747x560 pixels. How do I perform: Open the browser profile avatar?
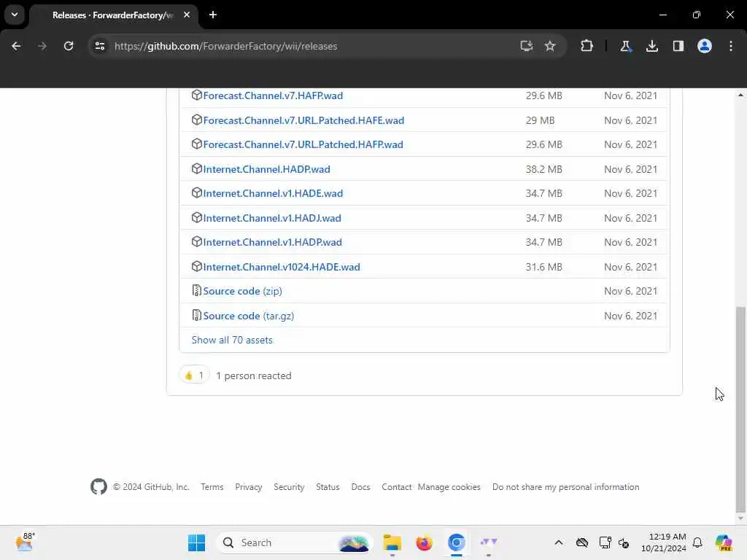point(704,46)
